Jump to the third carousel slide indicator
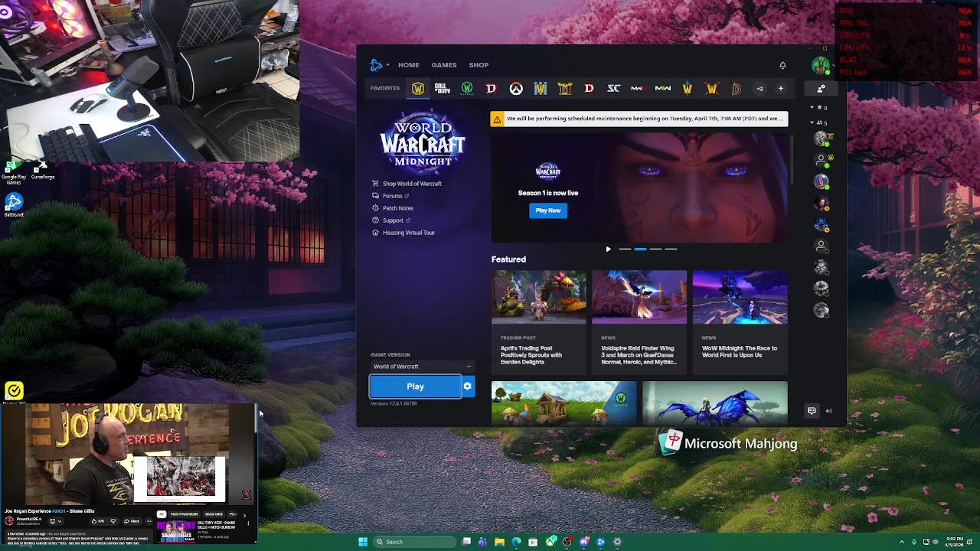This screenshot has width=980, height=551. [x=655, y=249]
